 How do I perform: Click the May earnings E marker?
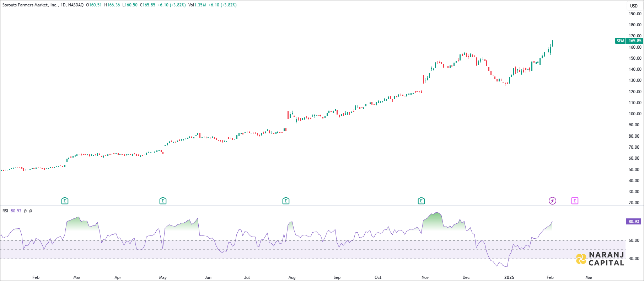pos(163,201)
